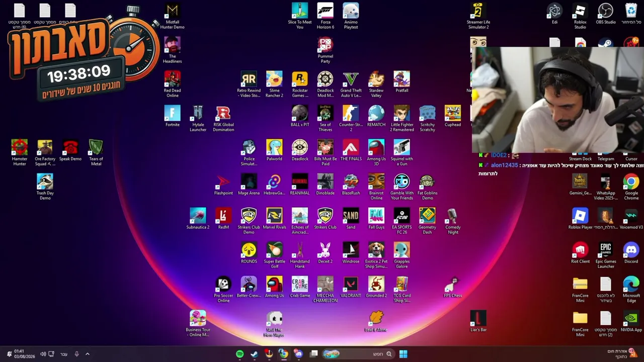The width and height of the screenshot is (644, 362).
Task: Select the Fall Guys icon
Action: click(x=376, y=219)
